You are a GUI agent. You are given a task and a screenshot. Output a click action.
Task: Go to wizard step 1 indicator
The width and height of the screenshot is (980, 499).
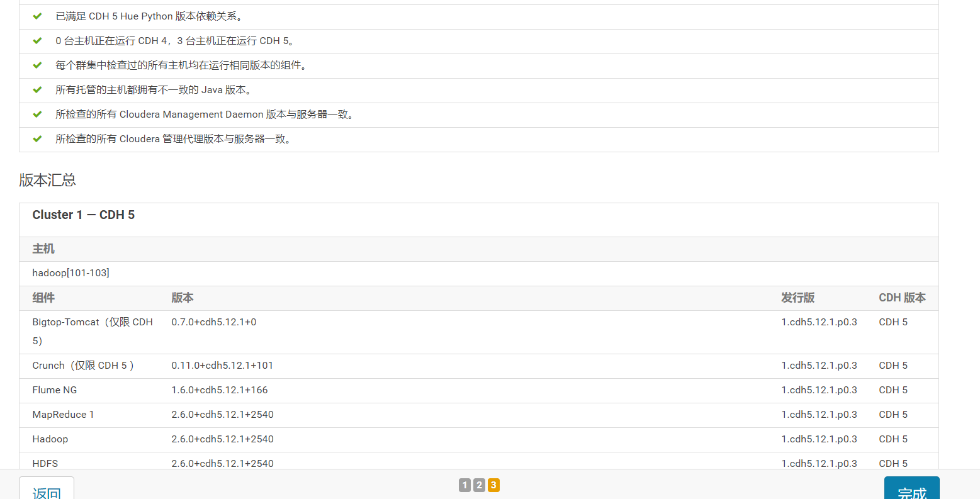465,485
